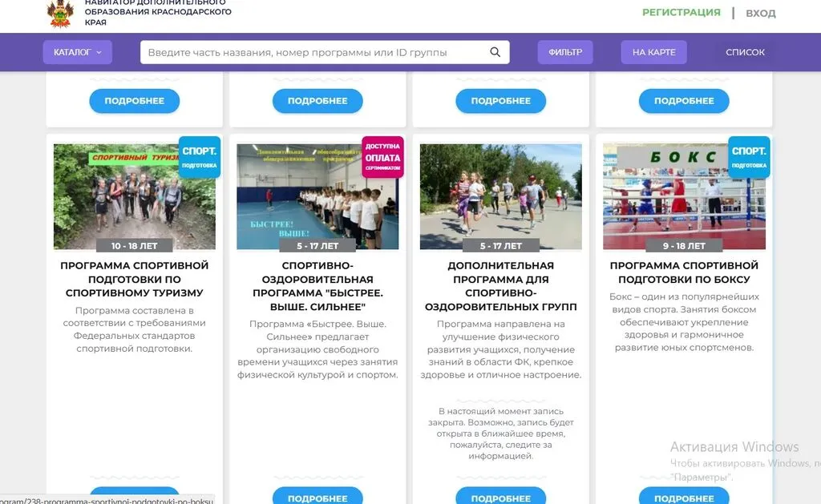Expand the Каталог dropdown

click(78, 52)
